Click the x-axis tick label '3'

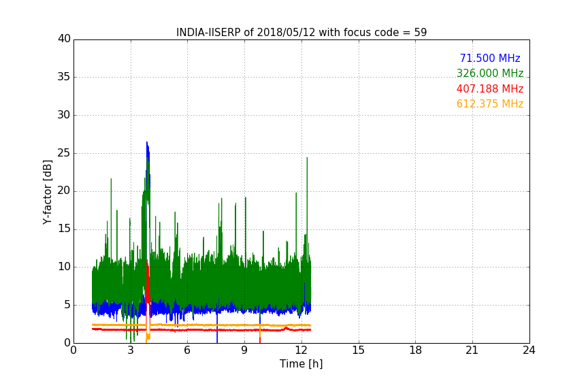coord(131,350)
